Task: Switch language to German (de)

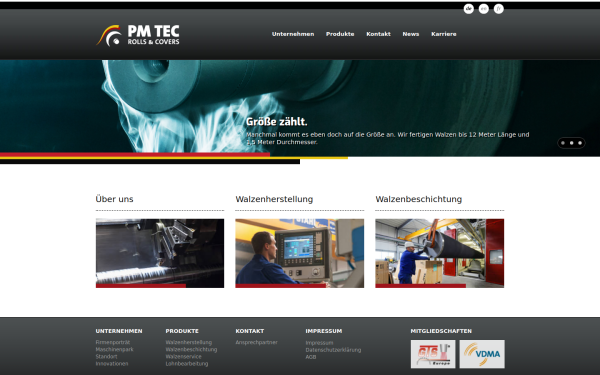Action: click(468, 9)
